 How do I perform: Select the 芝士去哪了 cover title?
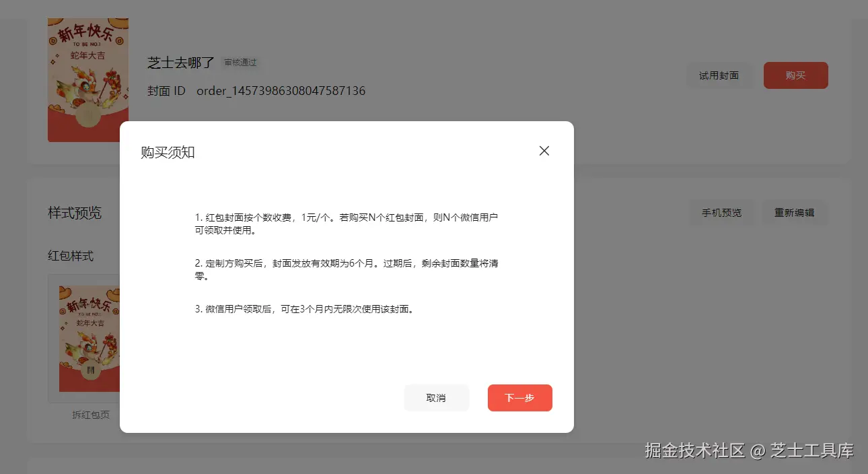(180, 63)
